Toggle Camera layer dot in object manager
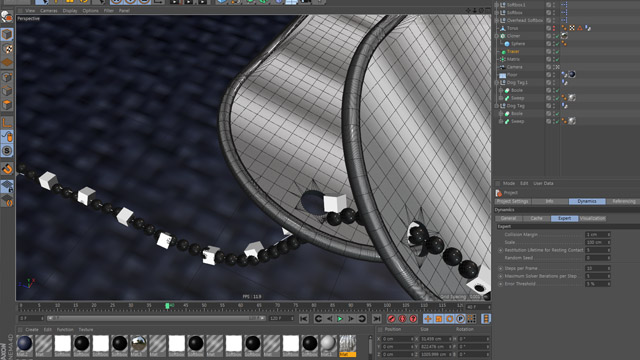This screenshot has width=640, height=360. (x=549, y=67)
